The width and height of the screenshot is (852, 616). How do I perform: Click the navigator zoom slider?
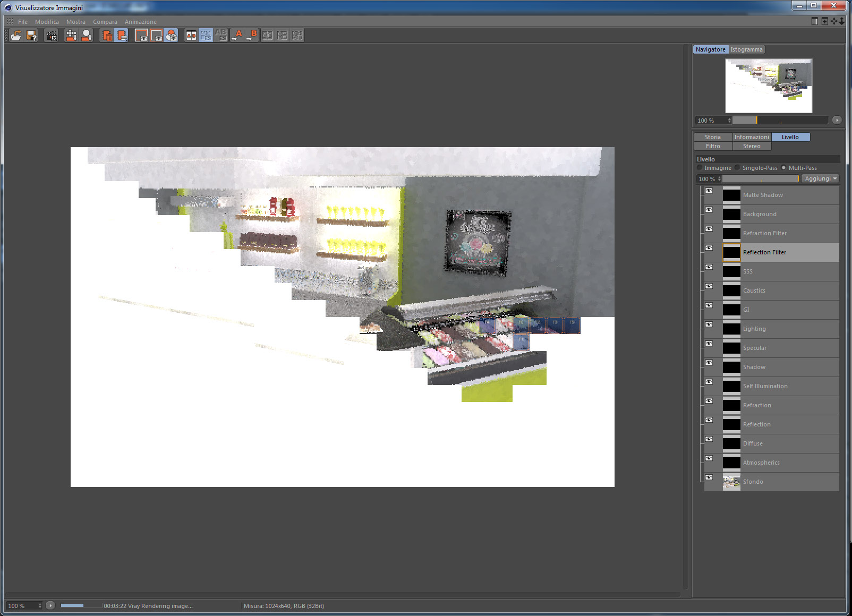click(x=780, y=121)
